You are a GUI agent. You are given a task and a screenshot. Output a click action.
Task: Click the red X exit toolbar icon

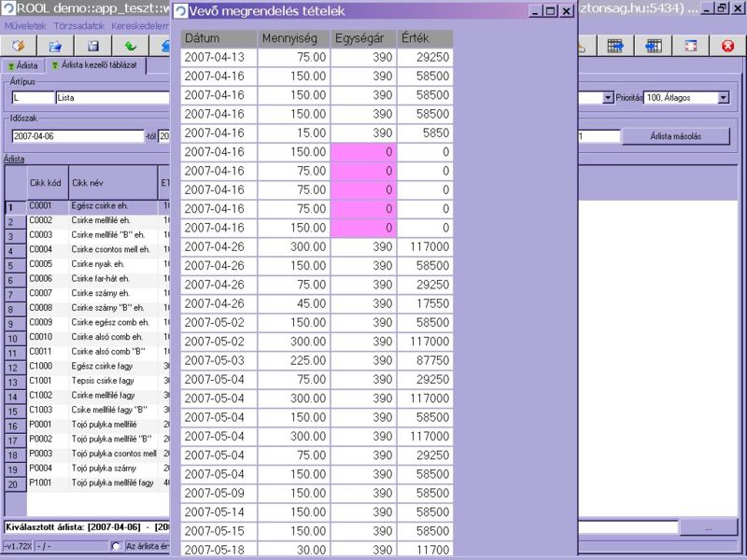click(728, 45)
